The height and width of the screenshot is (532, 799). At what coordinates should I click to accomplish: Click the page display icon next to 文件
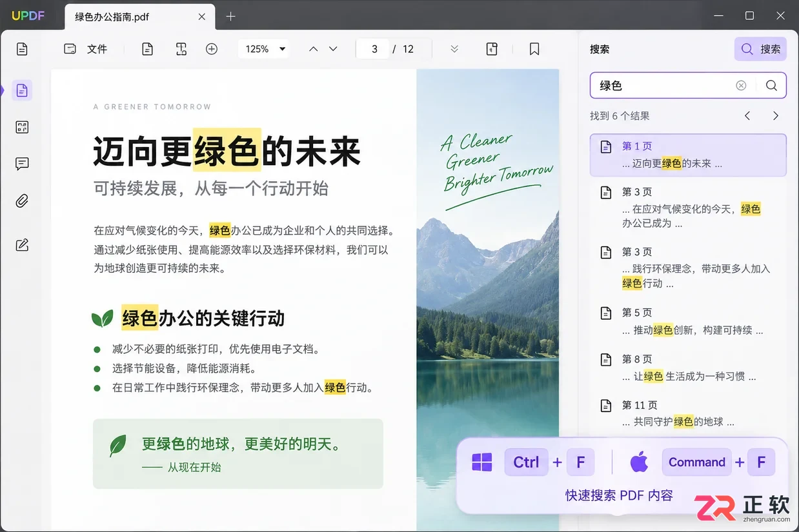[x=148, y=49]
